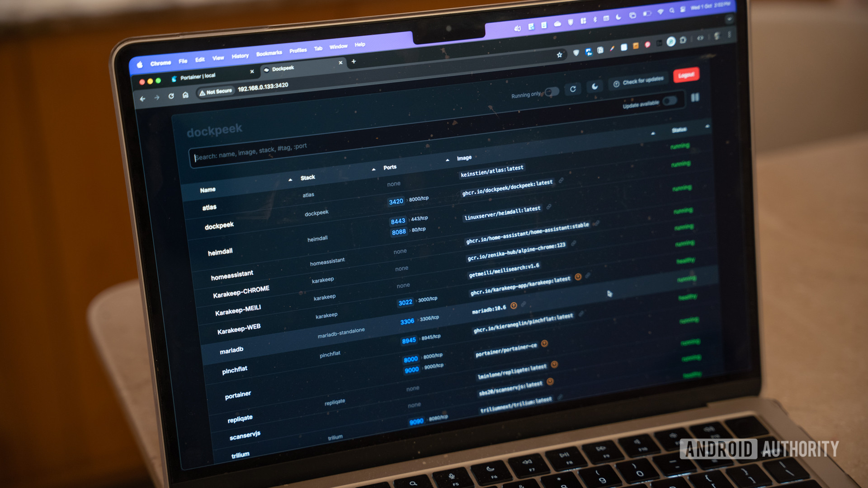The width and height of the screenshot is (868, 488).
Task: Switch to the Portainer | local tab
Action: pyautogui.click(x=198, y=77)
